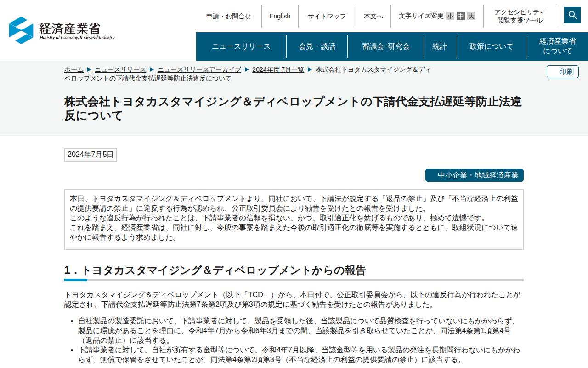
Task: Click heading 1．トヨタカスタマイジング＆ディベロップメントからの報告
Action: click(x=215, y=270)
